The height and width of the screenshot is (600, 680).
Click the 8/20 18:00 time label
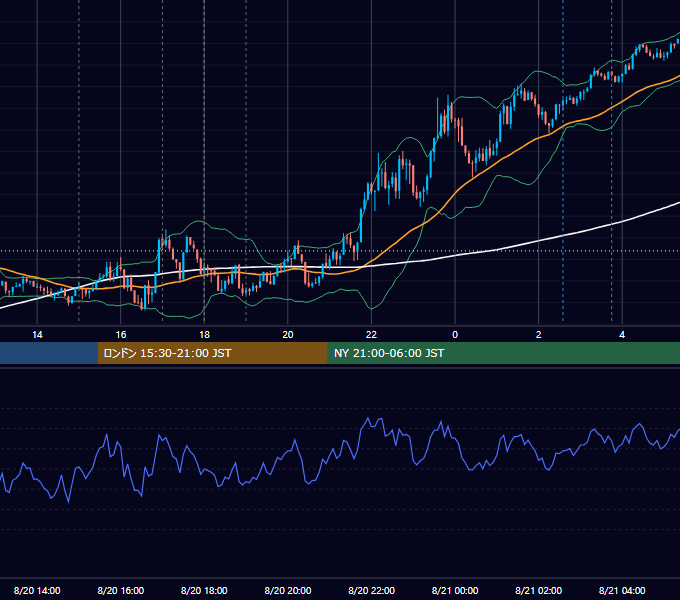coord(204,590)
